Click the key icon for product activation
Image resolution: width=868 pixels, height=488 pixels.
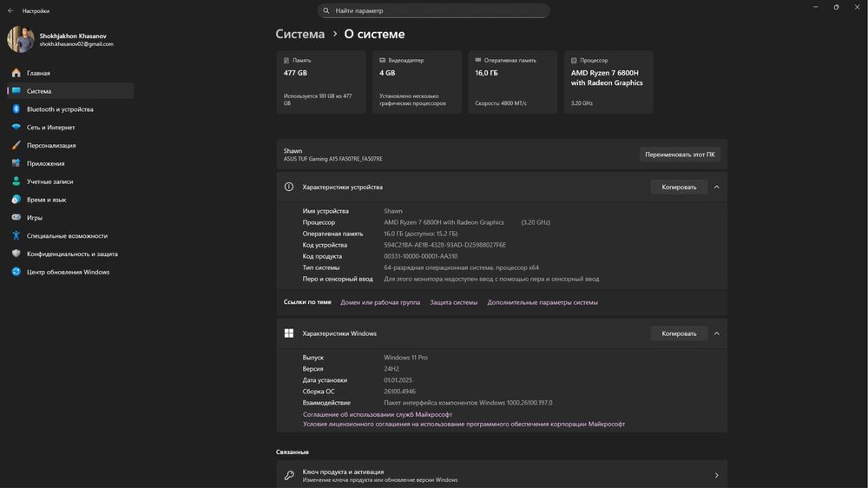tap(289, 475)
